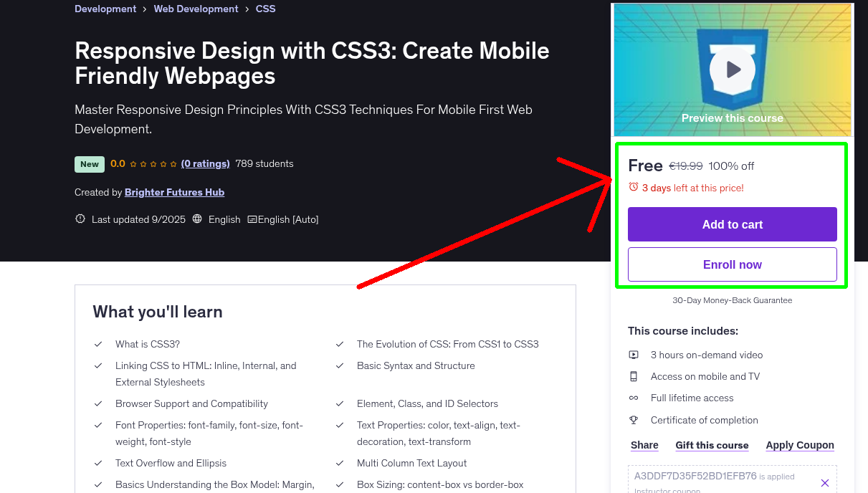Image resolution: width=868 pixels, height=493 pixels.
Task: Click the mobile access icon
Action: (x=634, y=376)
